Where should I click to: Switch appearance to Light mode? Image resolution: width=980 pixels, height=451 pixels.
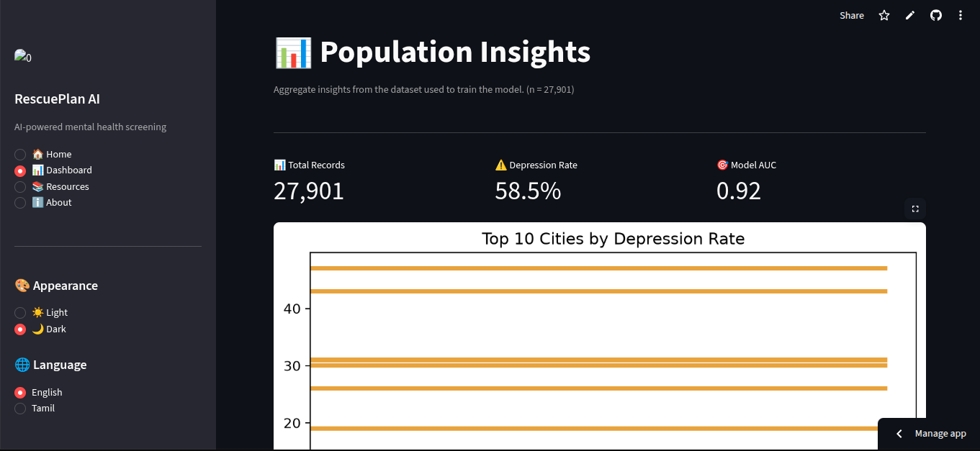pyautogui.click(x=41, y=312)
